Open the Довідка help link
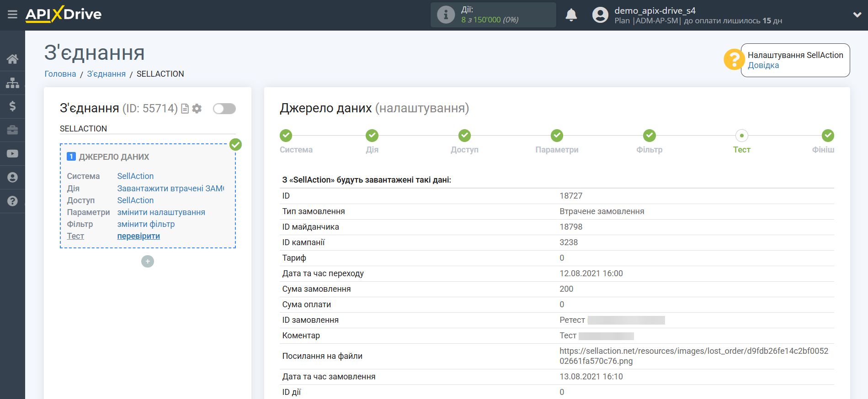The width and height of the screenshot is (868, 399). point(763,65)
